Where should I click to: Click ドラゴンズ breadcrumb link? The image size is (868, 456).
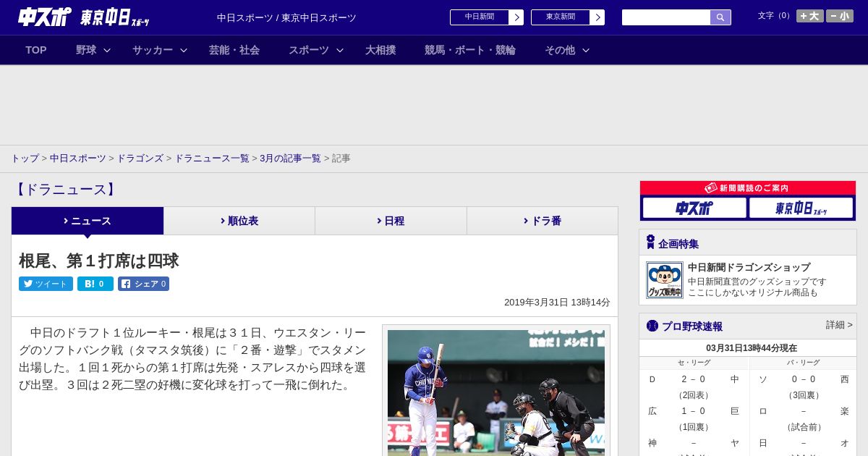coord(140,158)
